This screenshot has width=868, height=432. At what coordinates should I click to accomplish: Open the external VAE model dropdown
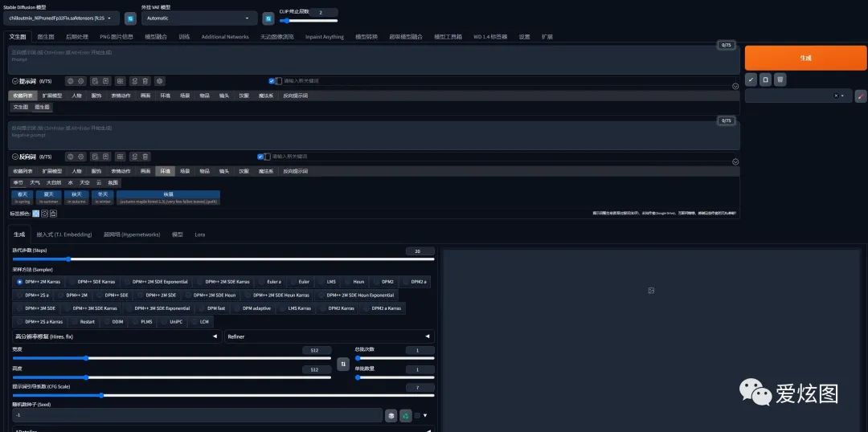199,18
